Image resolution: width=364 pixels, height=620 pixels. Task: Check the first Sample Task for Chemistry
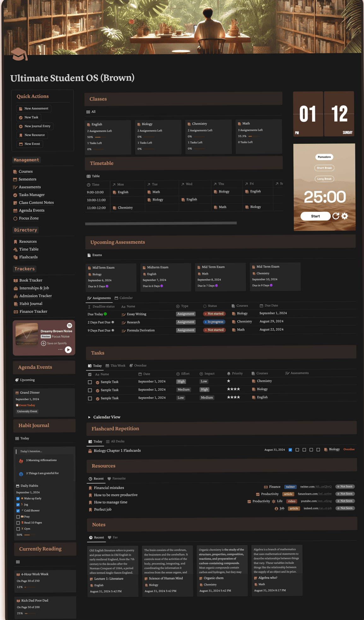(x=90, y=382)
